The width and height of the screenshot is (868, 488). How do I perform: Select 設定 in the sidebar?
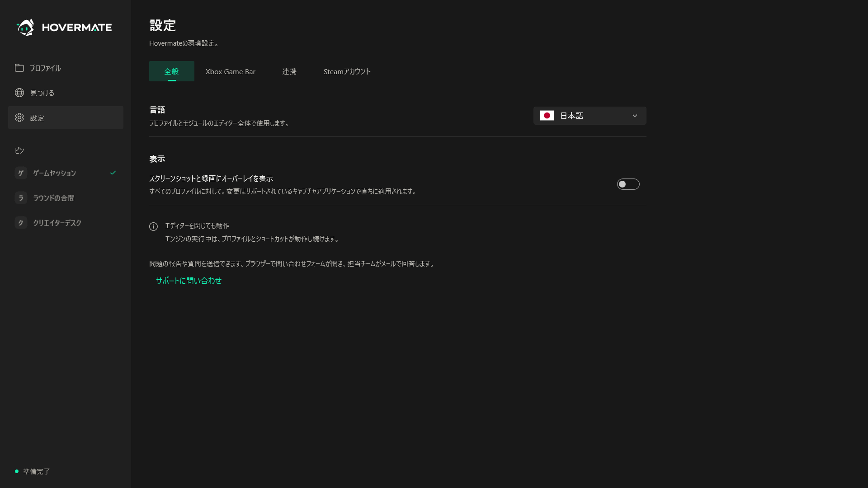(66, 117)
